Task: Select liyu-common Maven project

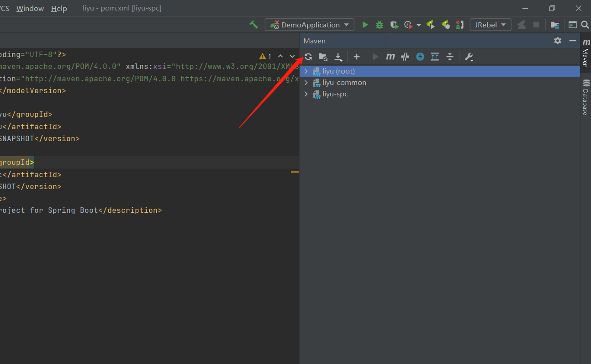Action: click(x=440, y=83)
